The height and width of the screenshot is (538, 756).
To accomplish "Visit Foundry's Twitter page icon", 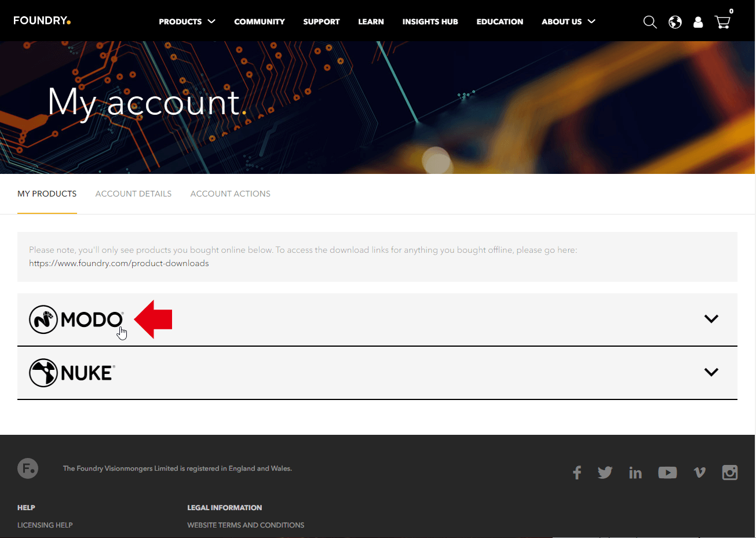I will pyautogui.click(x=605, y=472).
